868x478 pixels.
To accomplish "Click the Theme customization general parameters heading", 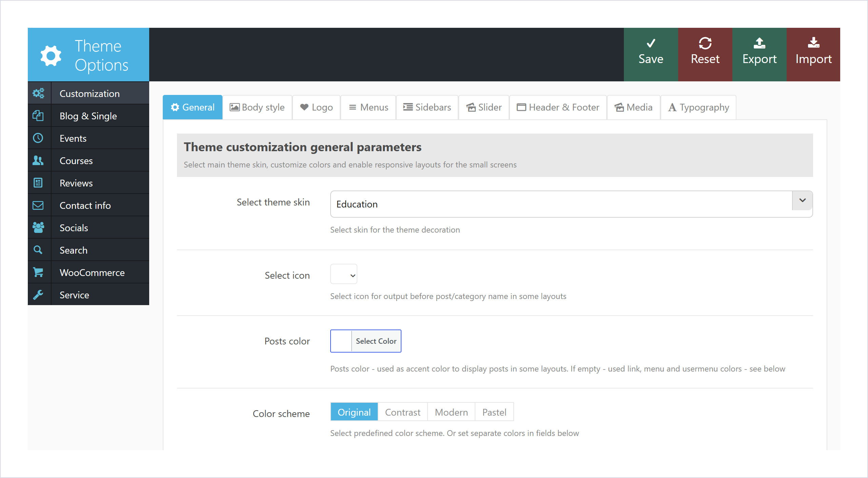I will coord(302,147).
